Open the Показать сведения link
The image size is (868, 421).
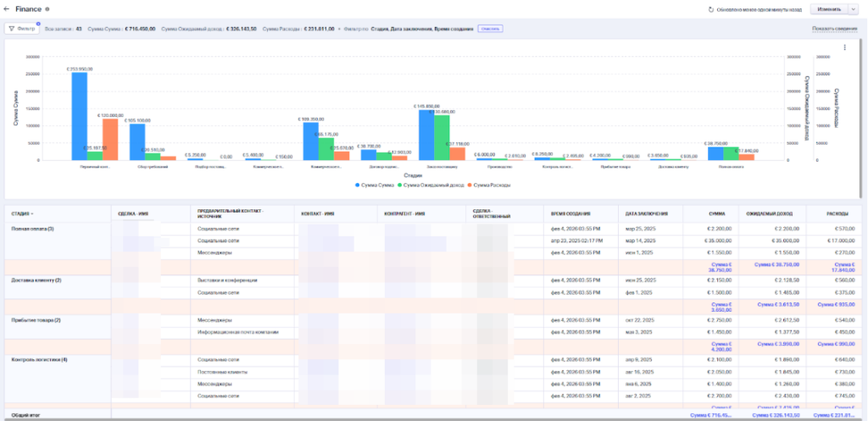[x=833, y=28]
